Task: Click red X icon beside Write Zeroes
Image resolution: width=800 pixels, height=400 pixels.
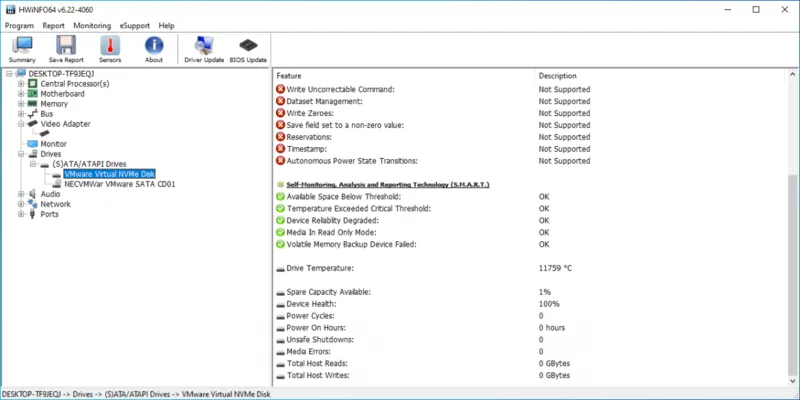Action: coord(280,113)
